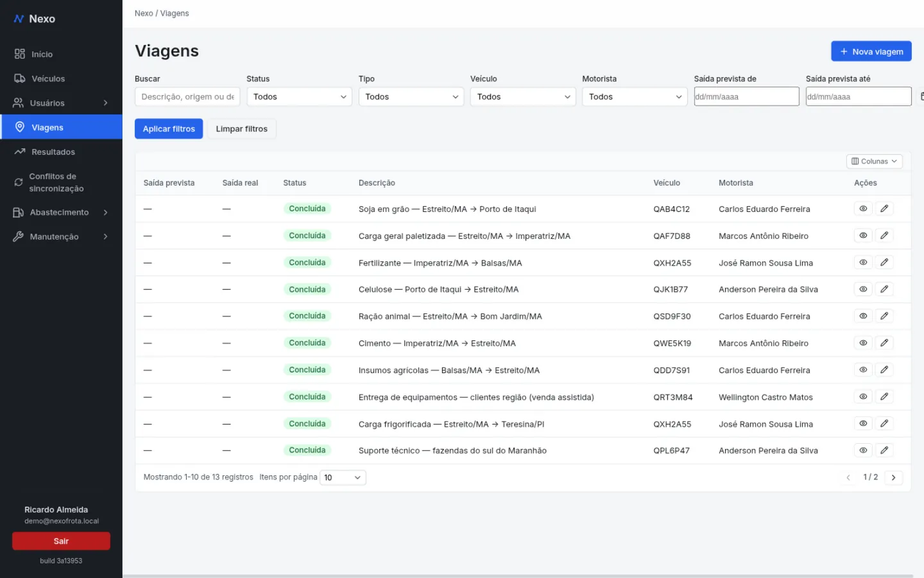Image resolution: width=924 pixels, height=578 pixels.
Task: View the Carga geral paletizada trip
Action: coord(863,236)
